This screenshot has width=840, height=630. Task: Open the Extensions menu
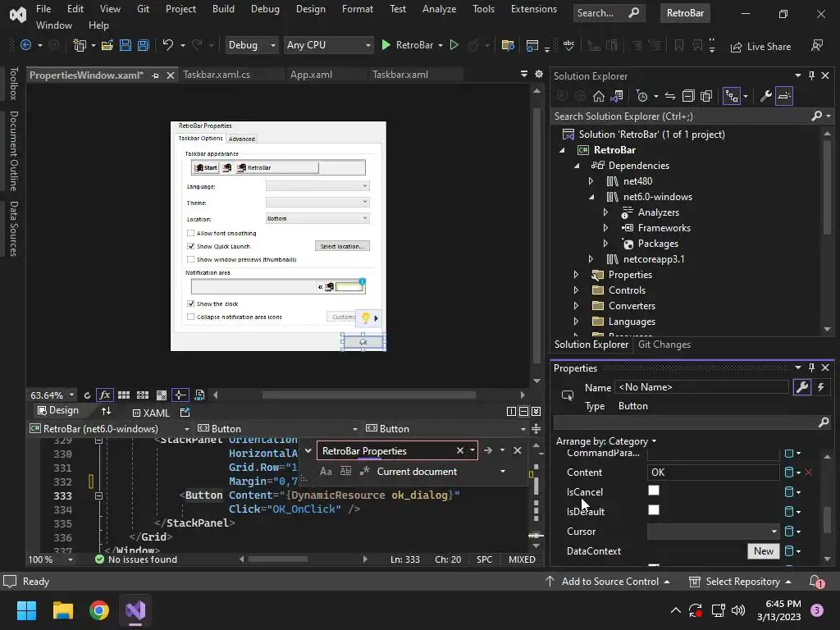pyautogui.click(x=533, y=9)
